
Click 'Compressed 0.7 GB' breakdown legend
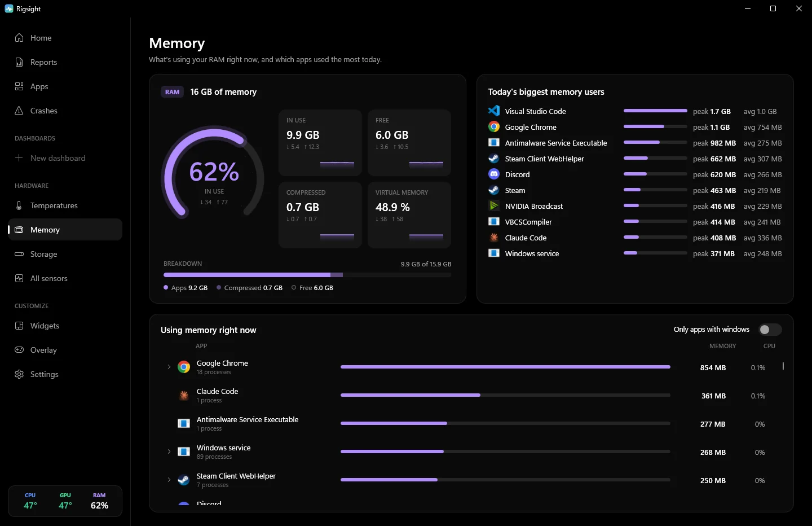click(250, 288)
